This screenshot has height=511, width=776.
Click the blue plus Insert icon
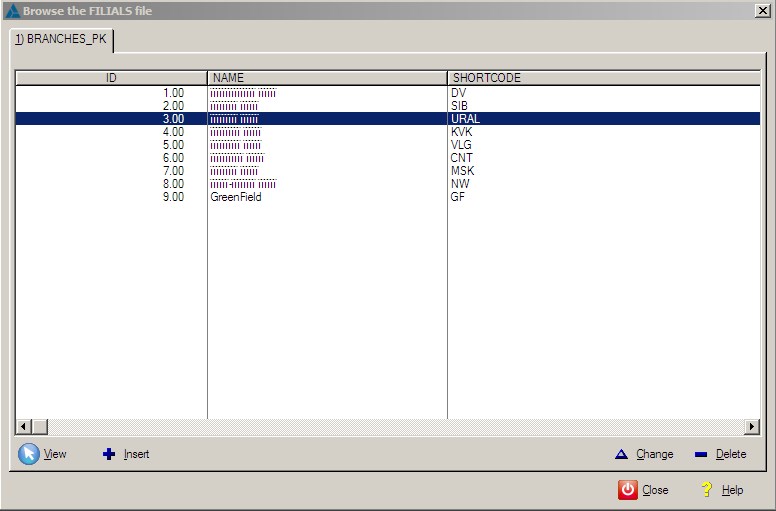point(109,454)
